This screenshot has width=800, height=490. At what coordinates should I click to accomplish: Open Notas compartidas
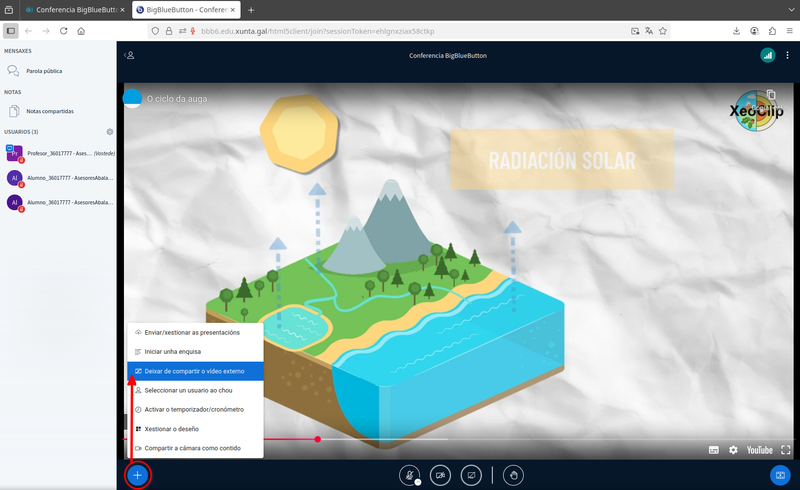49,111
